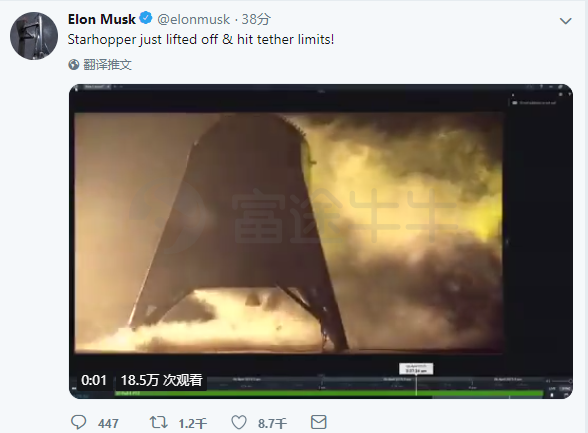The width and height of the screenshot is (588, 433).
Task: Click the 8.7千 likes count
Action: click(272, 424)
